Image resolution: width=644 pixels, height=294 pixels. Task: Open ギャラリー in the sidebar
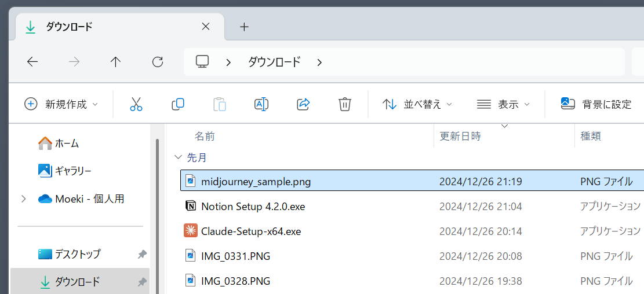pos(72,171)
